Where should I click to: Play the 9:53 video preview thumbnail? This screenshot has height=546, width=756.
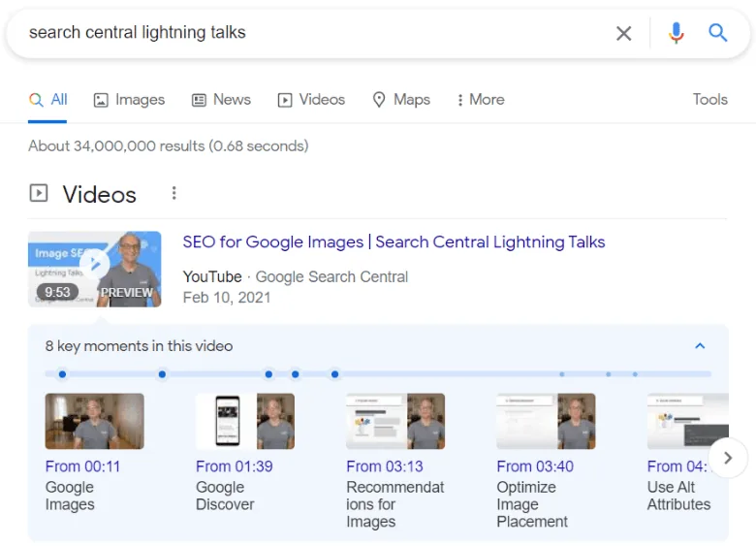pyautogui.click(x=95, y=270)
